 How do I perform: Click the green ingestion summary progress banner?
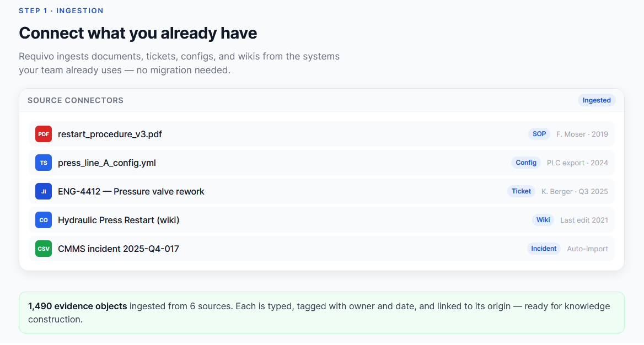(x=321, y=313)
